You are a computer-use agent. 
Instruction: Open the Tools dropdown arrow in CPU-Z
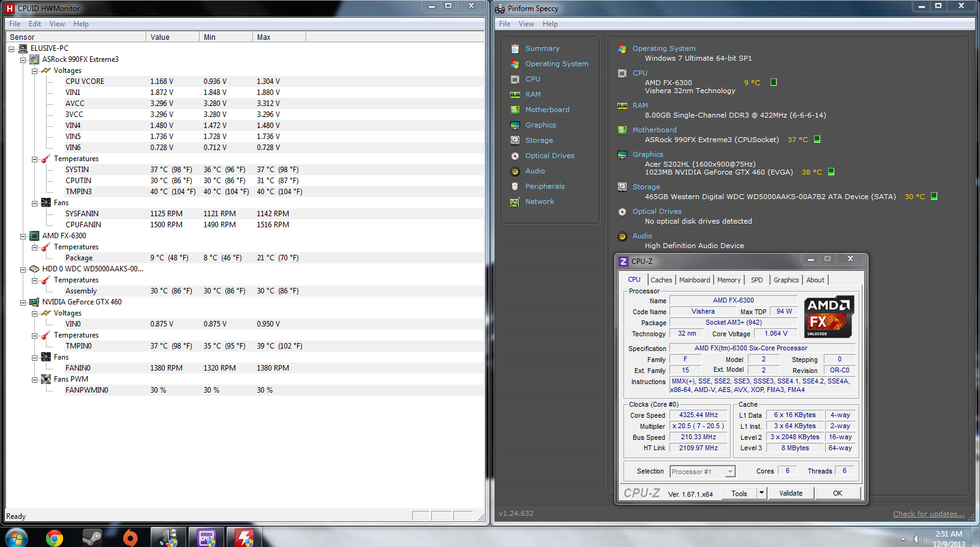pos(761,493)
